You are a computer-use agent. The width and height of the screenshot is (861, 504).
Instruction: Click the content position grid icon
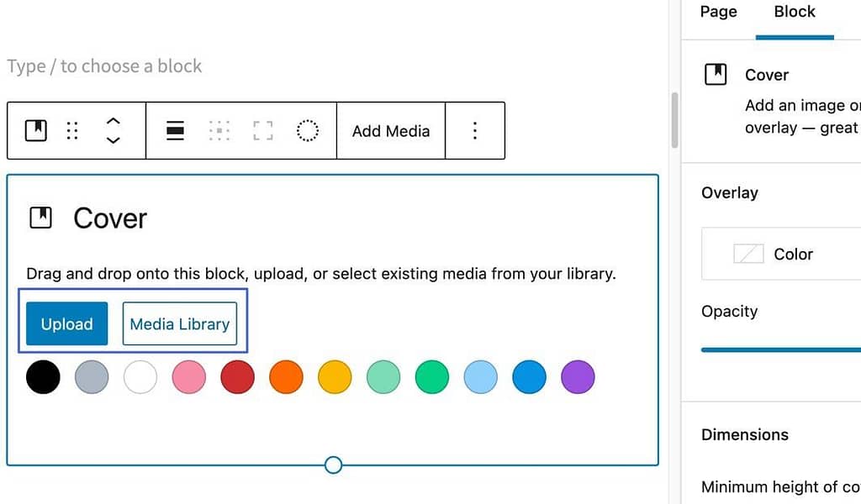click(219, 130)
